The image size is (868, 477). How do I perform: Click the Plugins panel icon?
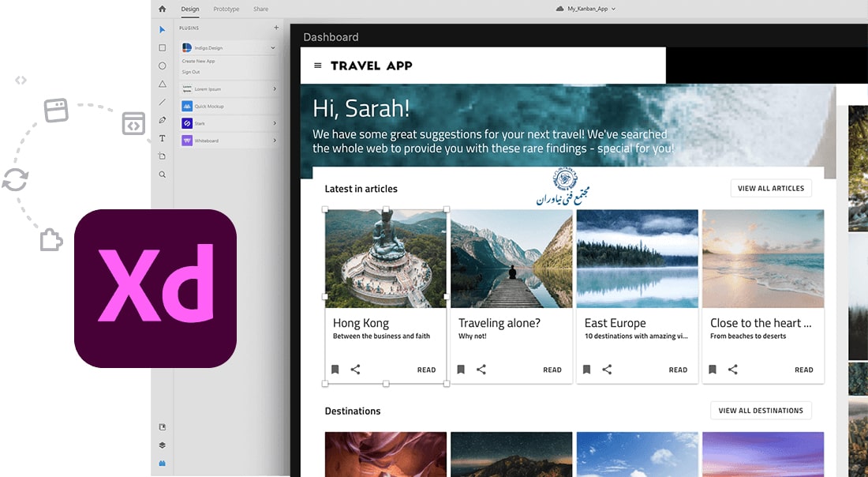click(x=163, y=464)
